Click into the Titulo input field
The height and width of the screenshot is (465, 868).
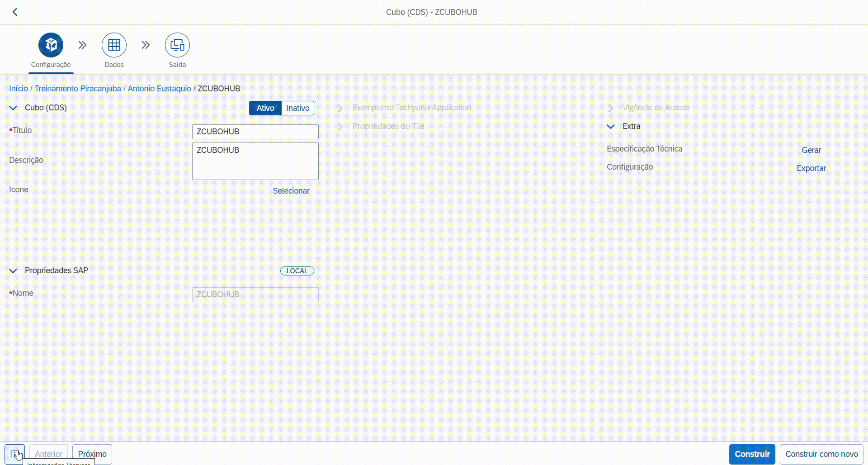(255, 132)
